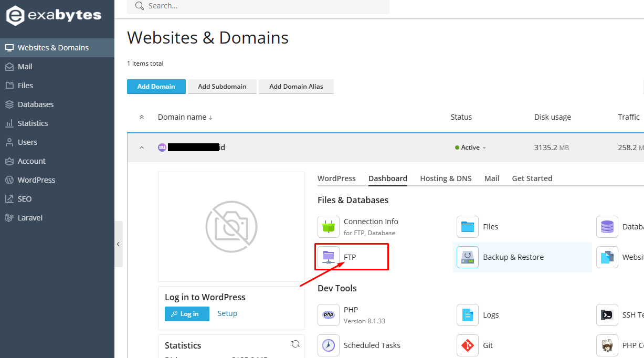
Task: Click the FTP folder icon
Action: 329,257
